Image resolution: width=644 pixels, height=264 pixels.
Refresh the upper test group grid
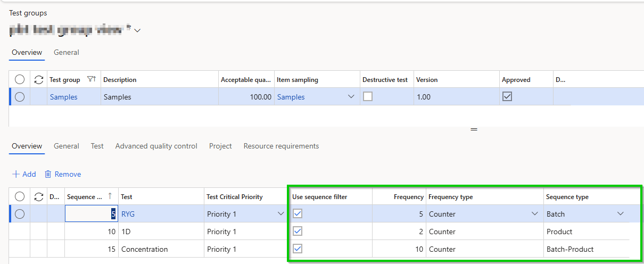(x=38, y=80)
